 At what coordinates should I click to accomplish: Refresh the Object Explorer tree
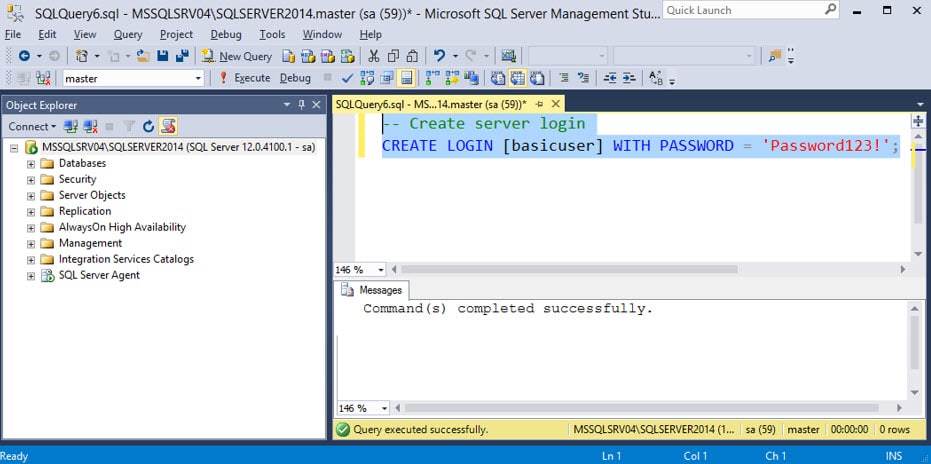coord(148,126)
